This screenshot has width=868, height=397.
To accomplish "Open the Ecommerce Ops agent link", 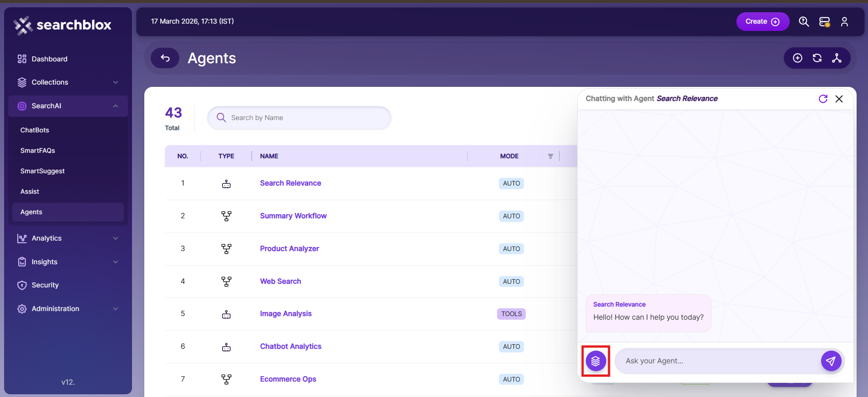I will (288, 379).
